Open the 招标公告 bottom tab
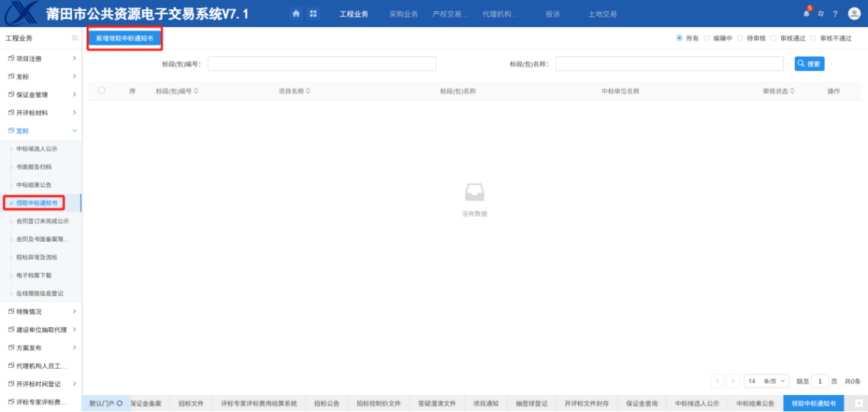 (x=327, y=403)
